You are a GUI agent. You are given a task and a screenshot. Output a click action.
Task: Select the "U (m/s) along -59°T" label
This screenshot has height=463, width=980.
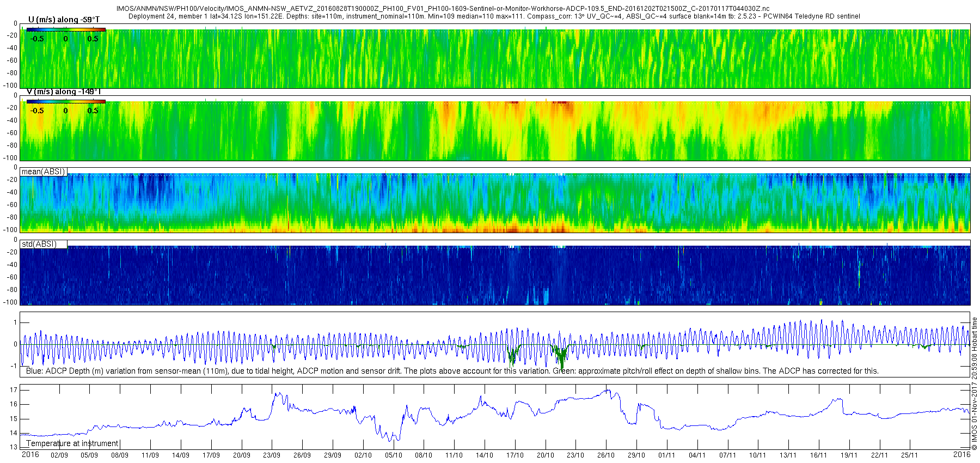coord(64,20)
